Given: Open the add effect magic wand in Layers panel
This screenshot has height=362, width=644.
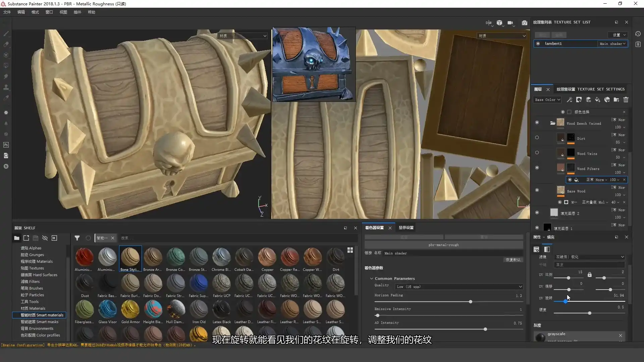Looking at the screenshot, I should [569, 100].
